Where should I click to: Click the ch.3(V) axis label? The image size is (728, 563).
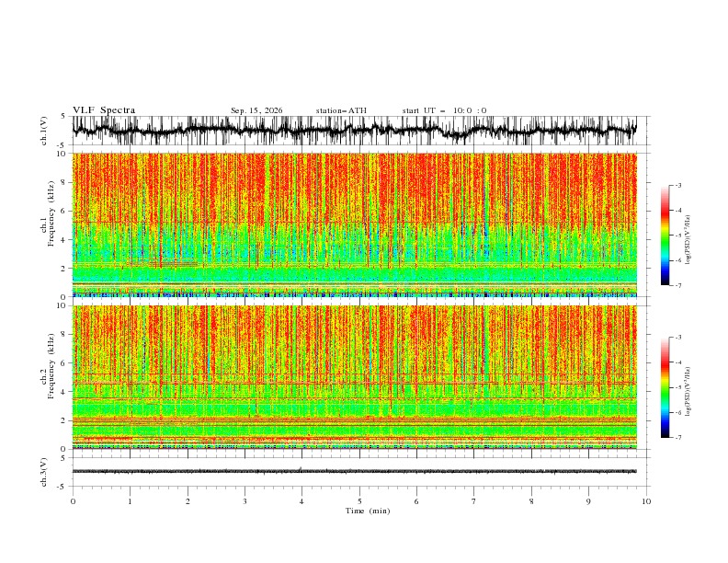[x=44, y=472]
